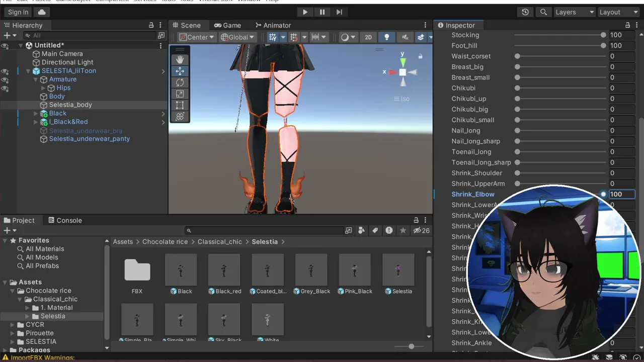Lock the Inspector panel with the padlock

coord(627,25)
